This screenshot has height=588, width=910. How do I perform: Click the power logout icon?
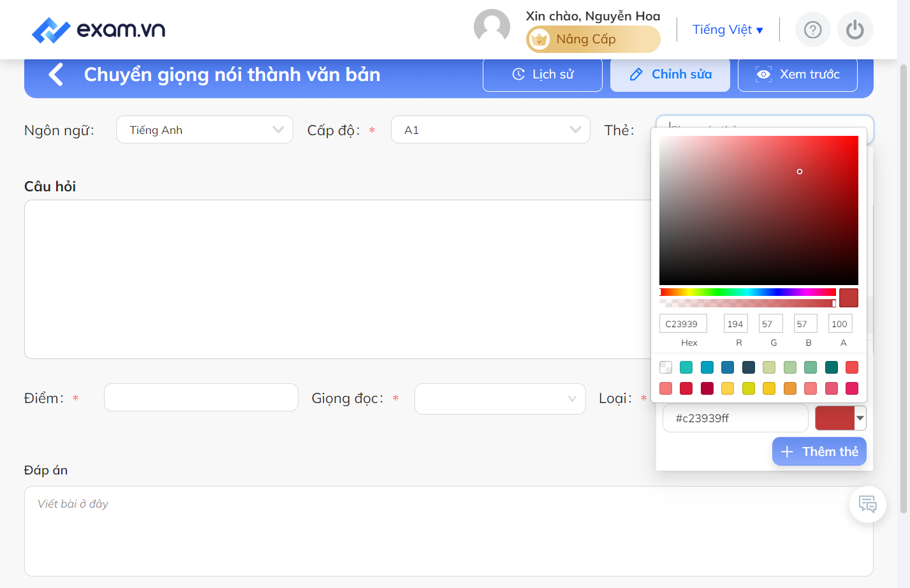855,30
